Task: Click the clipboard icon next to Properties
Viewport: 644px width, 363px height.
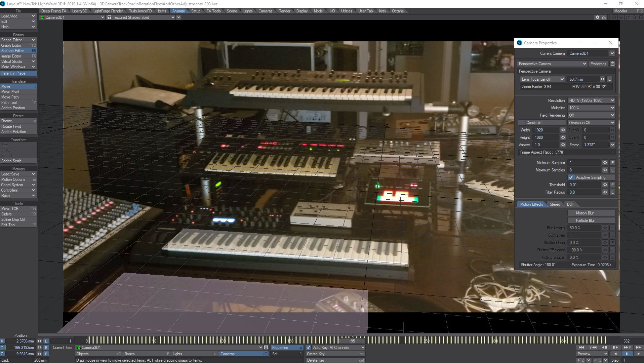Action: 612,64
